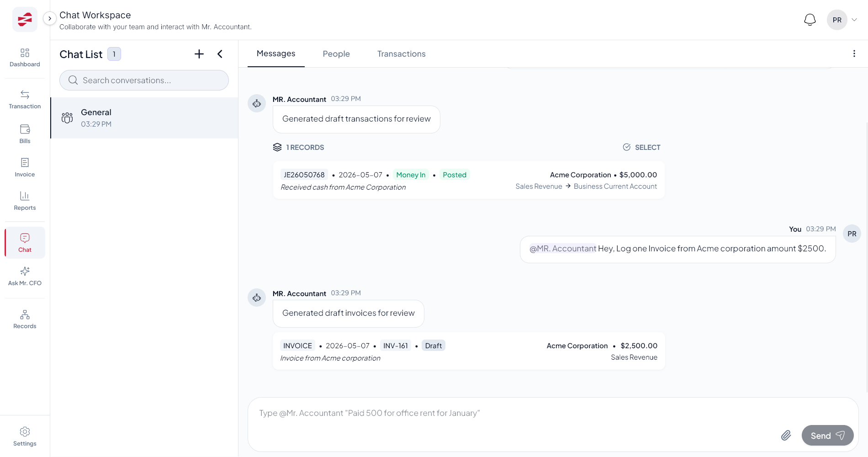Open the three-dot more options menu

(854, 53)
